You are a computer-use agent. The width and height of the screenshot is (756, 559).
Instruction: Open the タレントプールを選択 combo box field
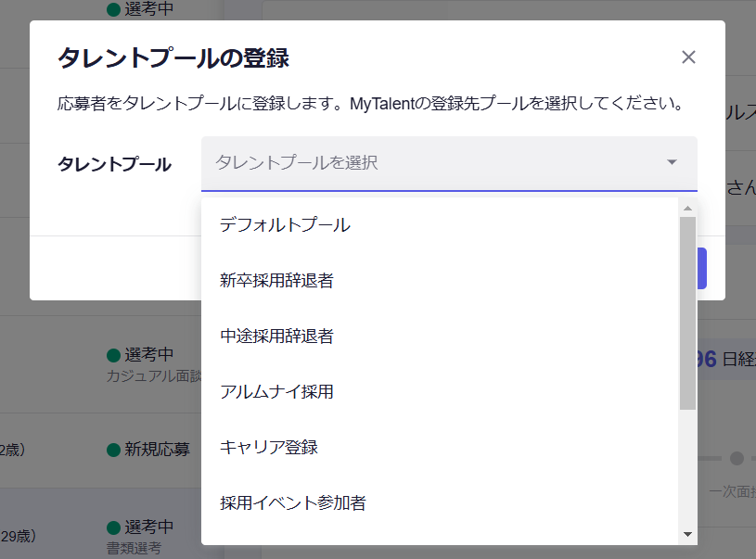coord(436,163)
